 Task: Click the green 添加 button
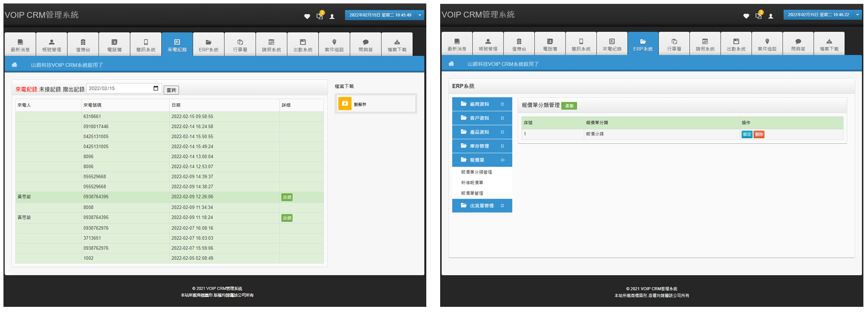(x=569, y=106)
